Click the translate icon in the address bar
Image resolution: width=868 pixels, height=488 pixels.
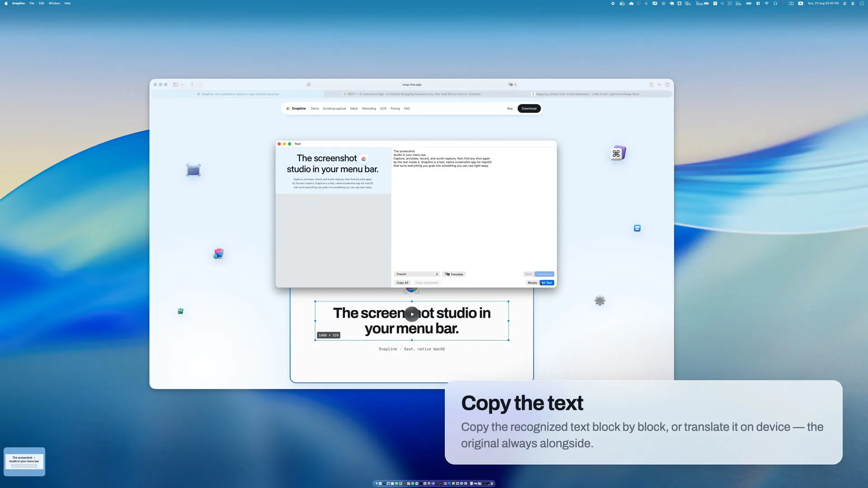coord(510,84)
